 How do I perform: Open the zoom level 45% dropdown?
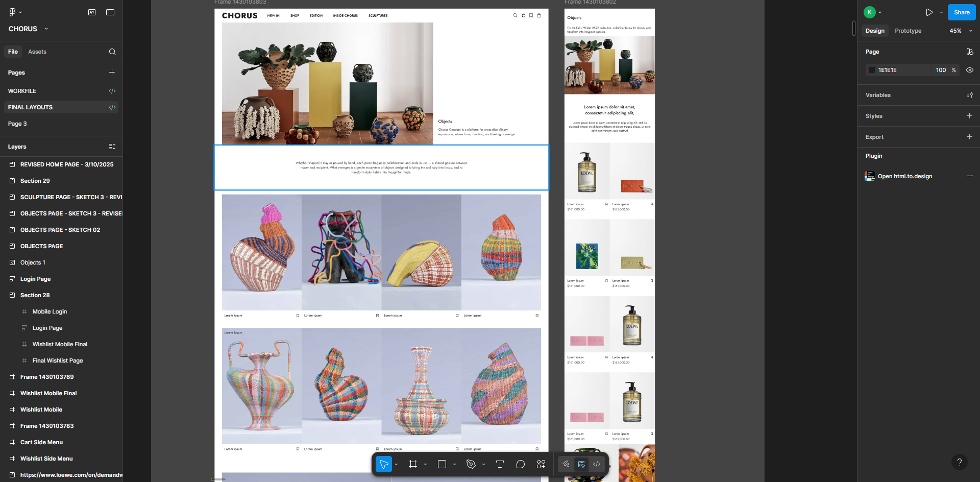pyautogui.click(x=961, y=31)
